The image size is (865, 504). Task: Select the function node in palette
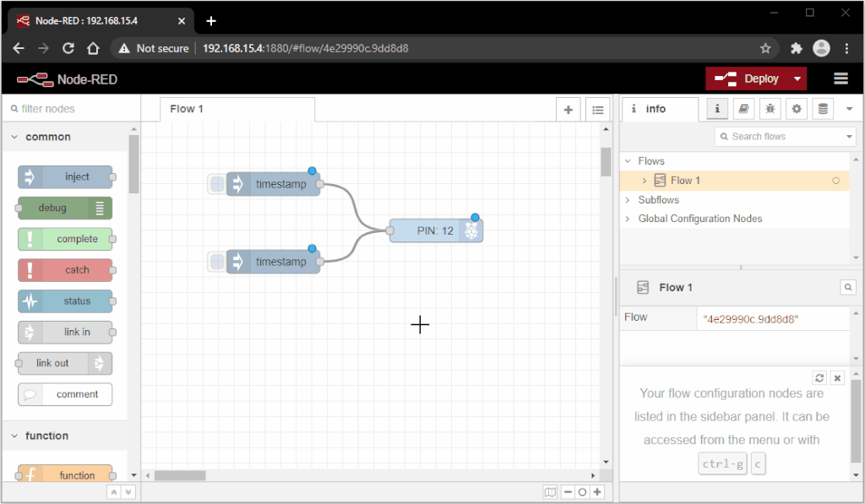(x=65, y=474)
